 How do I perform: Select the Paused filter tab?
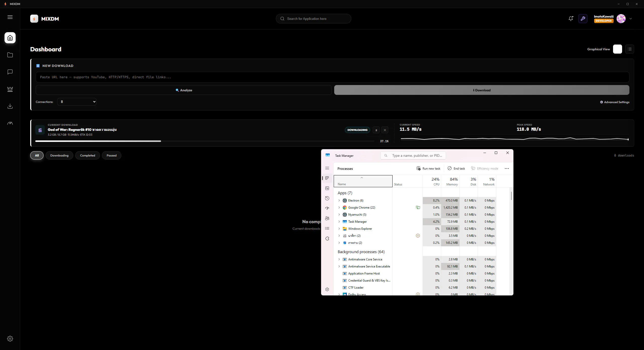(x=111, y=155)
